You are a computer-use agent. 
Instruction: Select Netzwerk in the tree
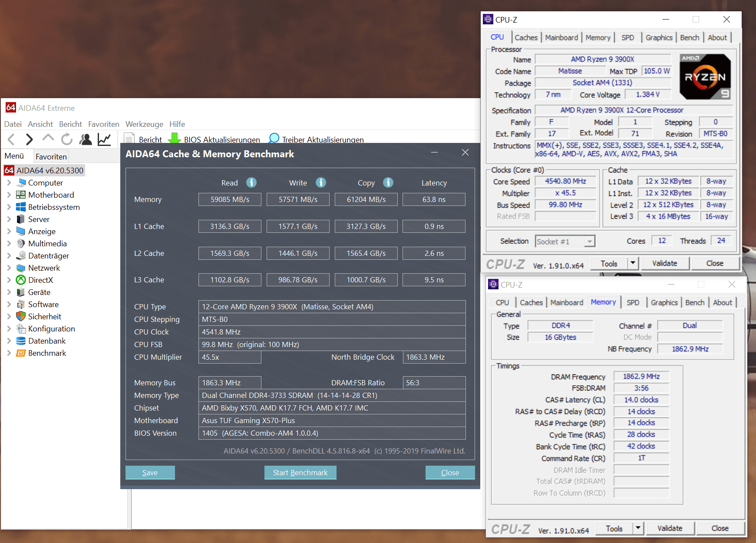[44, 268]
